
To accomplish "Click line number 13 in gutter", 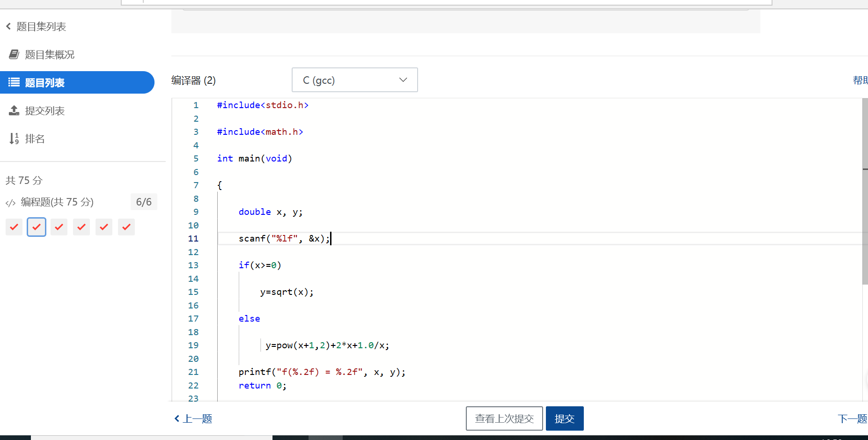I will click(193, 265).
